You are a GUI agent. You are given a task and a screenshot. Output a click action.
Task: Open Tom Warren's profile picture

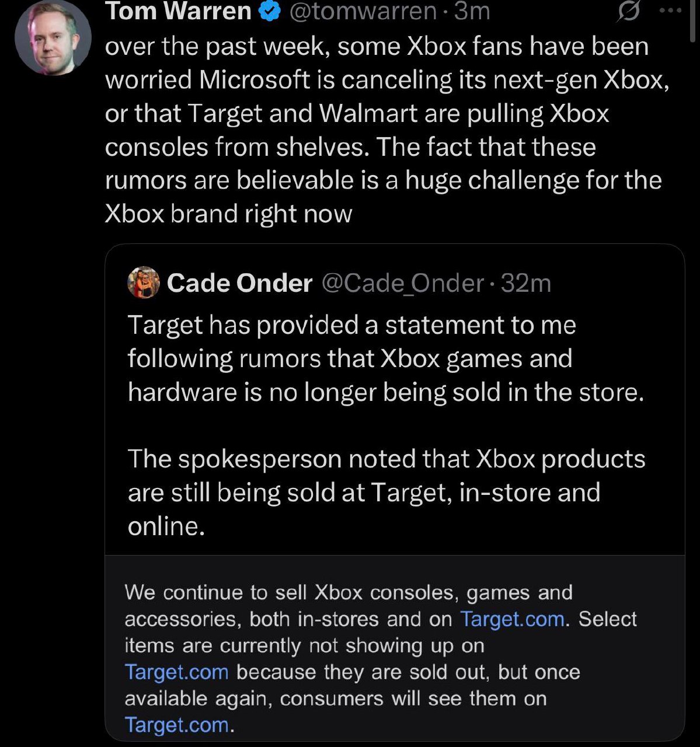point(53,39)
